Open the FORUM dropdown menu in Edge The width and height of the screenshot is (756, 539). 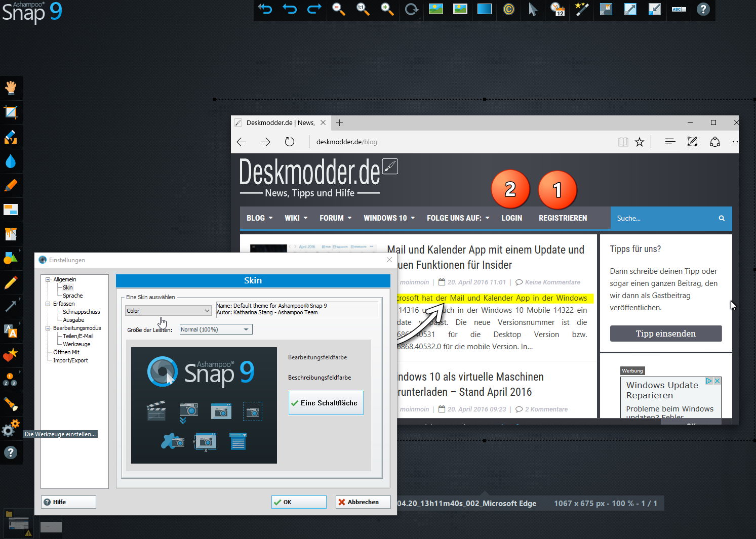tap(335, 218)
